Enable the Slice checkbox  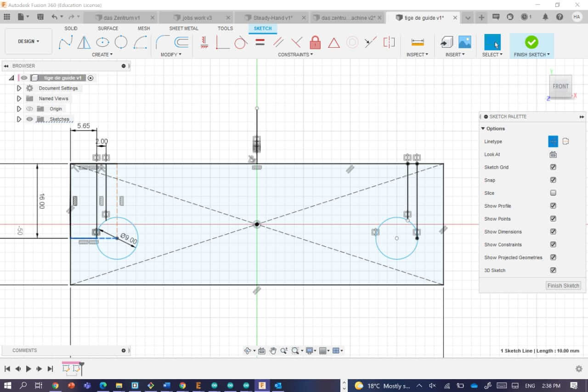pyautogui.click(x=553, y=193)
